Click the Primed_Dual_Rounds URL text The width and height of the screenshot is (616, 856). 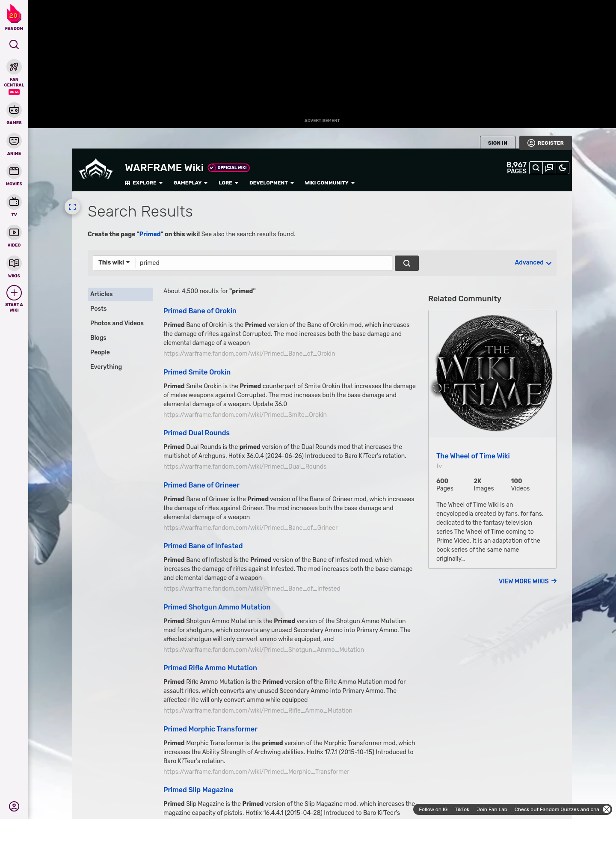pyautogui.click(x=245, y=467)
